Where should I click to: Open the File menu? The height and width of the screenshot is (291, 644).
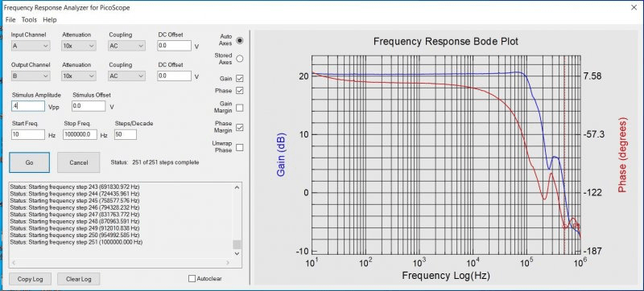coord(10,19)
